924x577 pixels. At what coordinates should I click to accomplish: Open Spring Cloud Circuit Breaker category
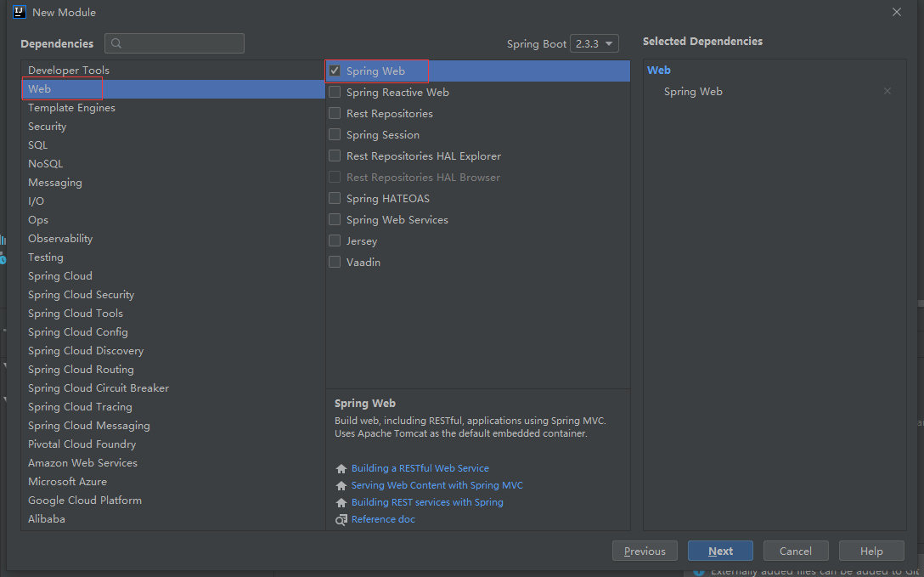click(x=172, y=388)
